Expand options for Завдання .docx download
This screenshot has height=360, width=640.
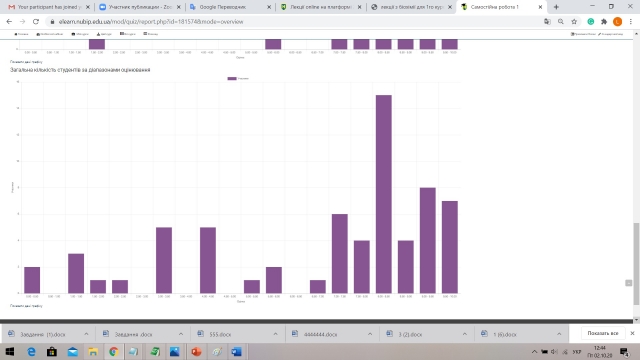click(181, 334)
